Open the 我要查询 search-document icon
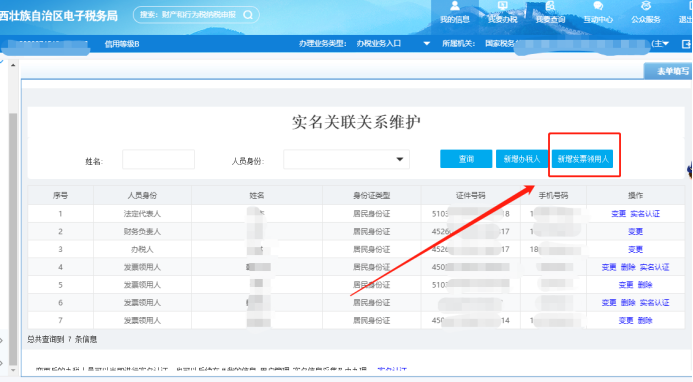The image size is (693, 382). coord(550,6)
